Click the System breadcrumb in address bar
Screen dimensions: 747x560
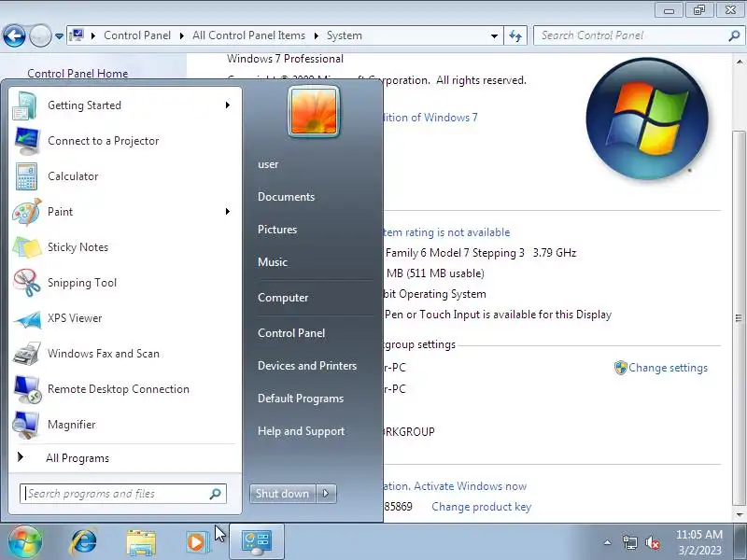[x=345, y=35]
